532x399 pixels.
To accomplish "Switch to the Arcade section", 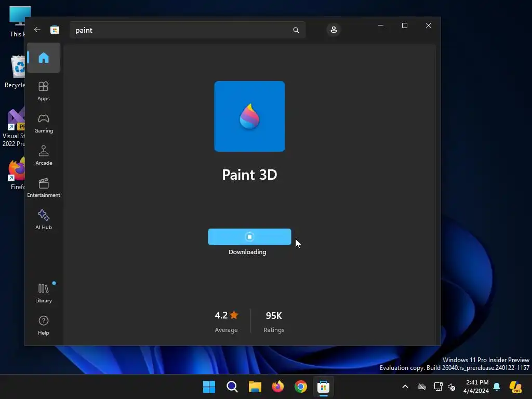I will (44, 155).
